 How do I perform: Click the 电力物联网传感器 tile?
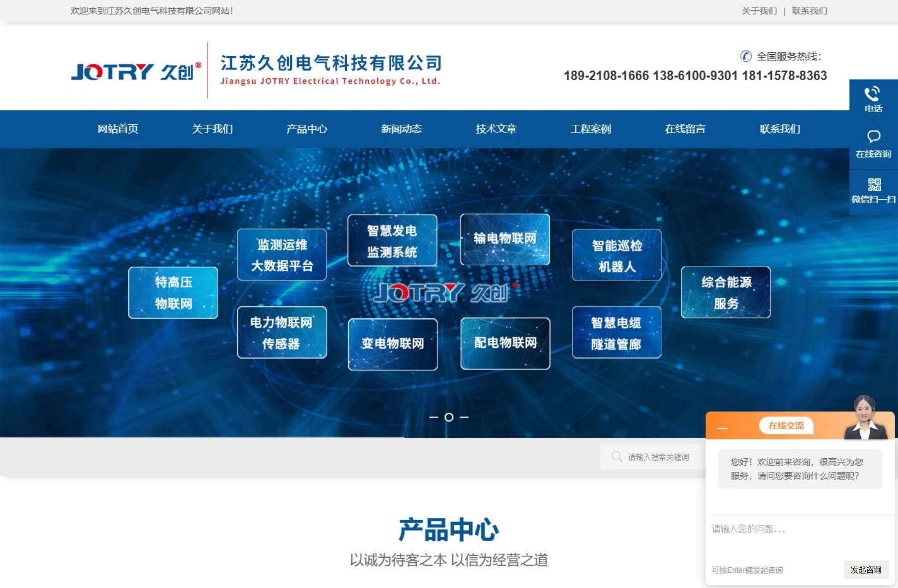tap(282, 333)
